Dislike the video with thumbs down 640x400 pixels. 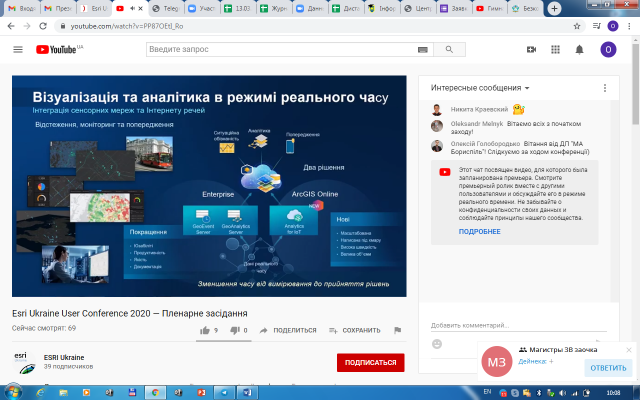236,330
